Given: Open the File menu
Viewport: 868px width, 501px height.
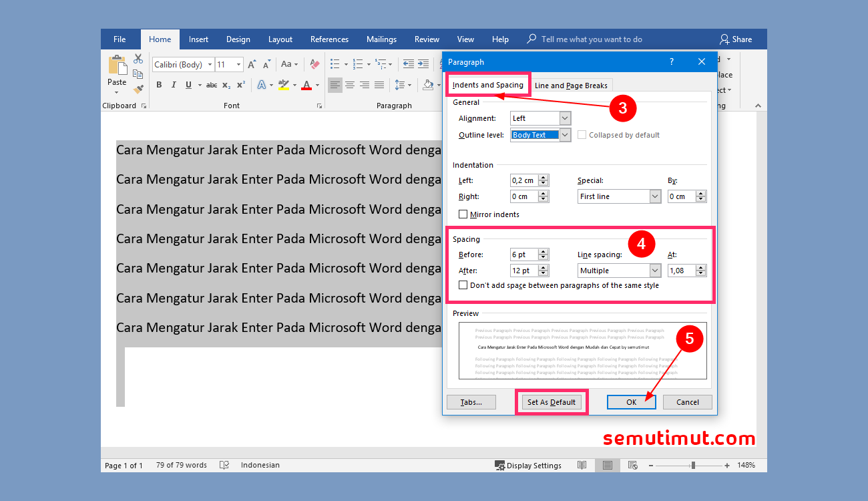Looking at the screenshot, I should click(x=120, y=39).
